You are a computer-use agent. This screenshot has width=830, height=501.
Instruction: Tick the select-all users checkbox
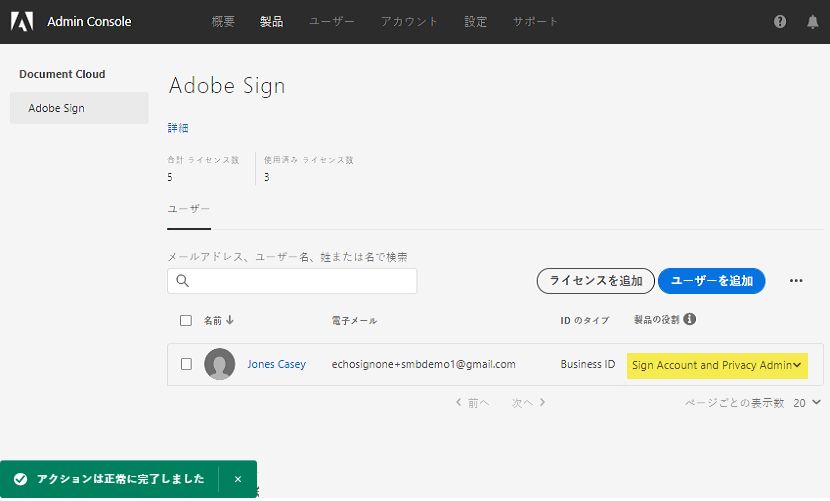coord(186,321)
